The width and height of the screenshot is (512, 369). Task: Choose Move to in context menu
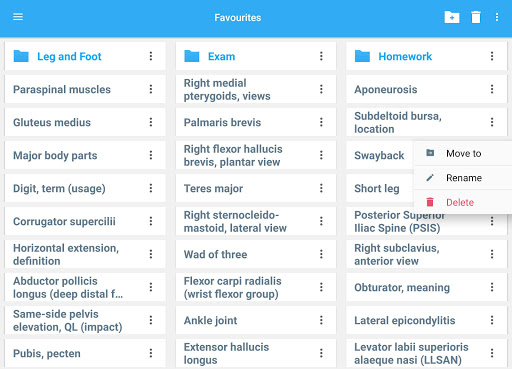point(463,153)
